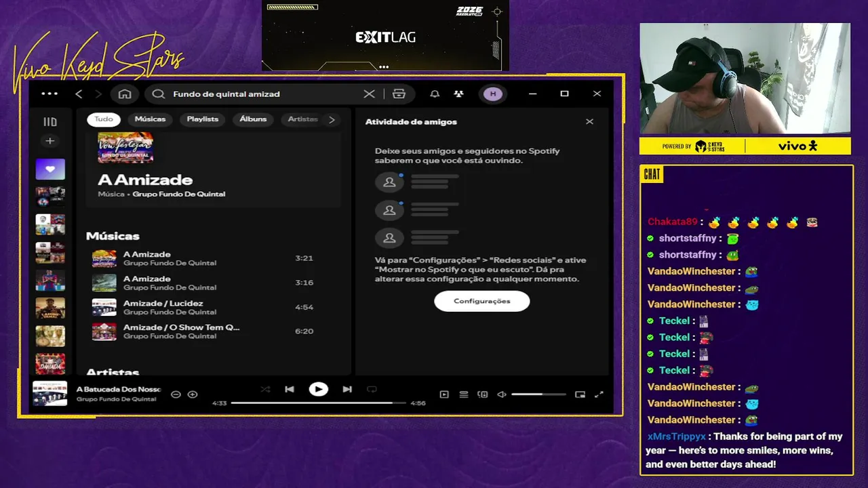Open the DANADA sidebar playlist cover
Viewport: 868px width, 488px height.
click(x=50, y=364)
